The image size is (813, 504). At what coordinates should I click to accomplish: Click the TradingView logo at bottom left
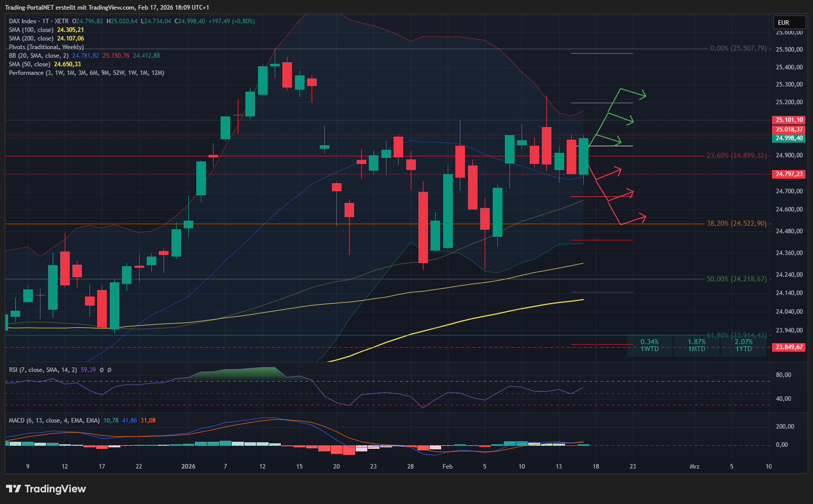(46, 489)
